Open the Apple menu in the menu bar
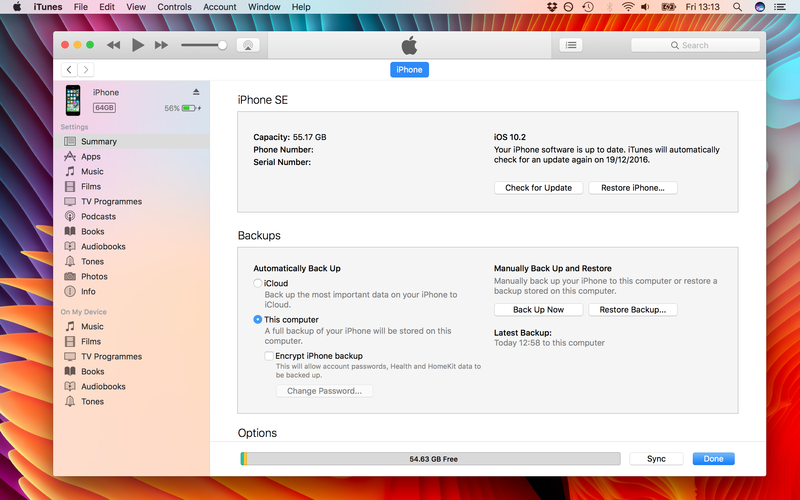Screen dimensions: 800x500 17,7
